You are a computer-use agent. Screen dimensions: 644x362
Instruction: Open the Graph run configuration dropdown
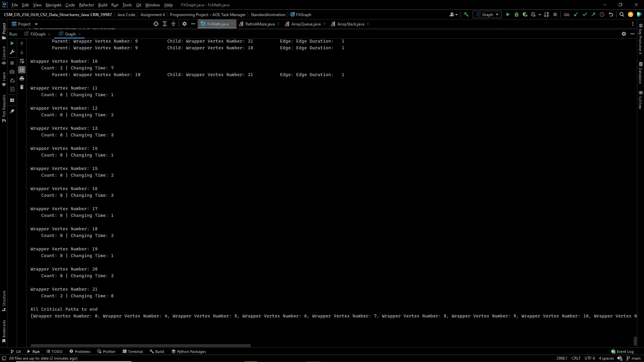(487, 14)
